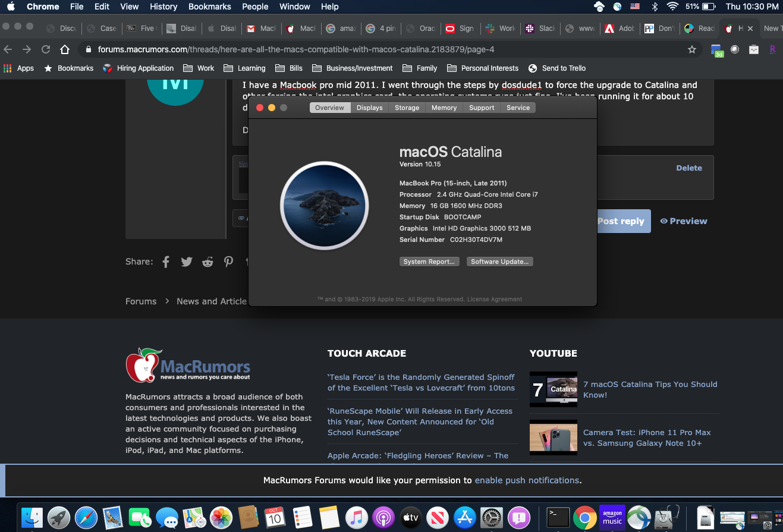The width and height of the screenshot is (783, 532).
Task: Switch to Storage tab in About This Mac
Action: pyautogui.click(x=407, y=108)
